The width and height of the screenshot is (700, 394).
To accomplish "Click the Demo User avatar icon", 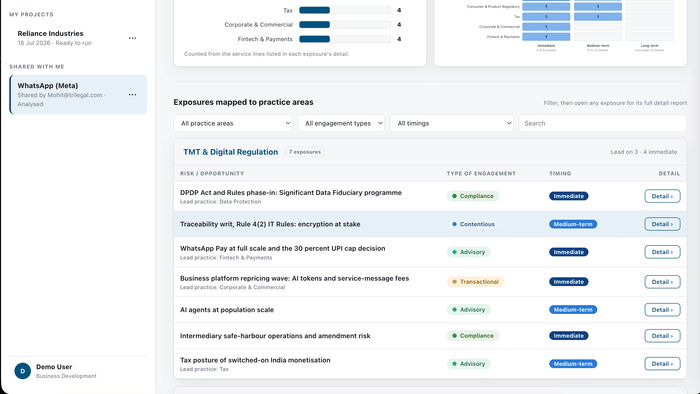I will tap(22, 371).
